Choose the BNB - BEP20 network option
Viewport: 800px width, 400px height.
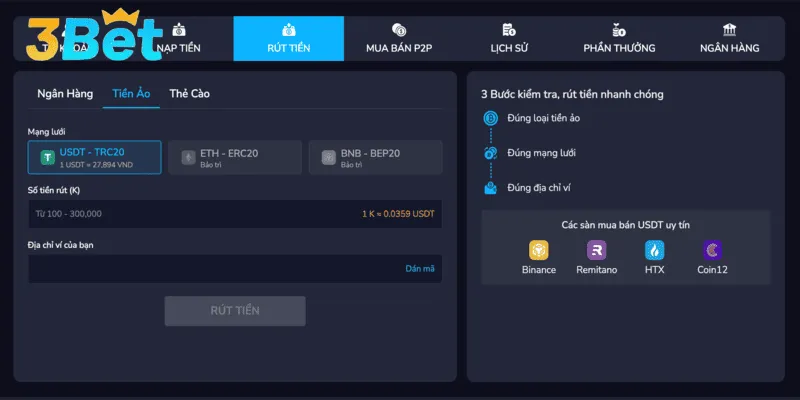point(376,158)
